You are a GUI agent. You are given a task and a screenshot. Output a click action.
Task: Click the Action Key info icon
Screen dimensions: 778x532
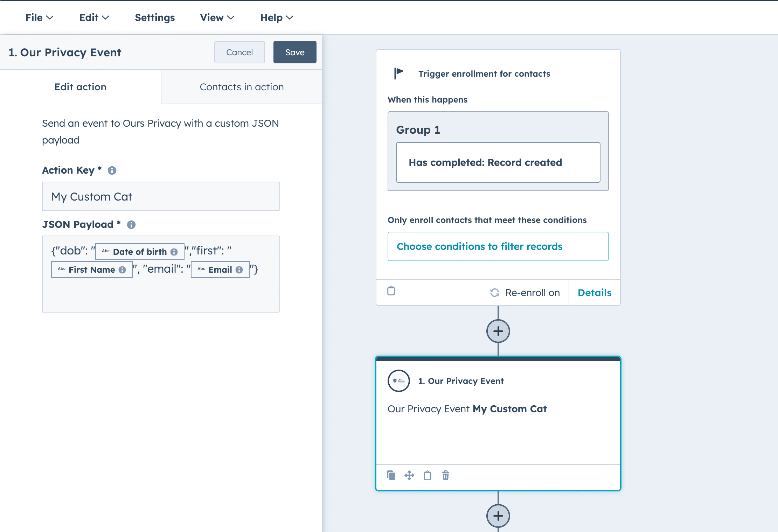tap(112, 170)
